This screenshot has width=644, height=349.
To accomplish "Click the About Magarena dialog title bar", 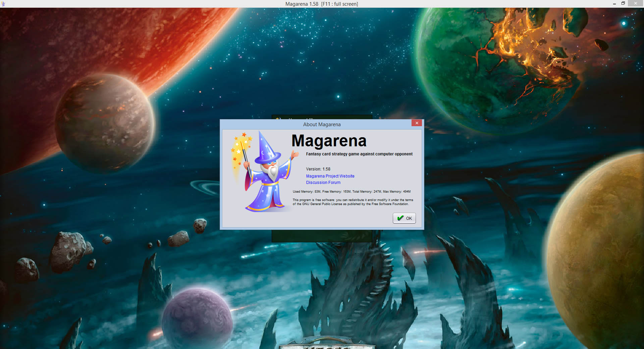I will [322, 124].
